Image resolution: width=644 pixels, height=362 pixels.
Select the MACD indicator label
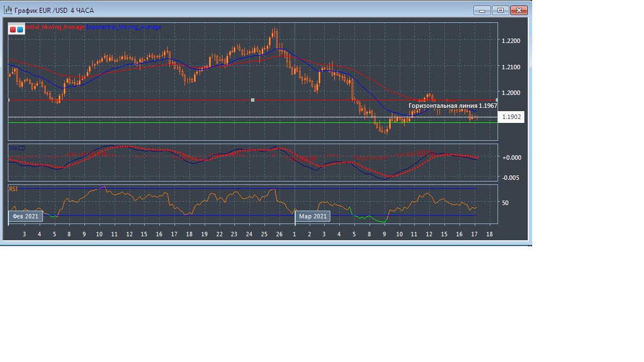(x=17, y=148)
